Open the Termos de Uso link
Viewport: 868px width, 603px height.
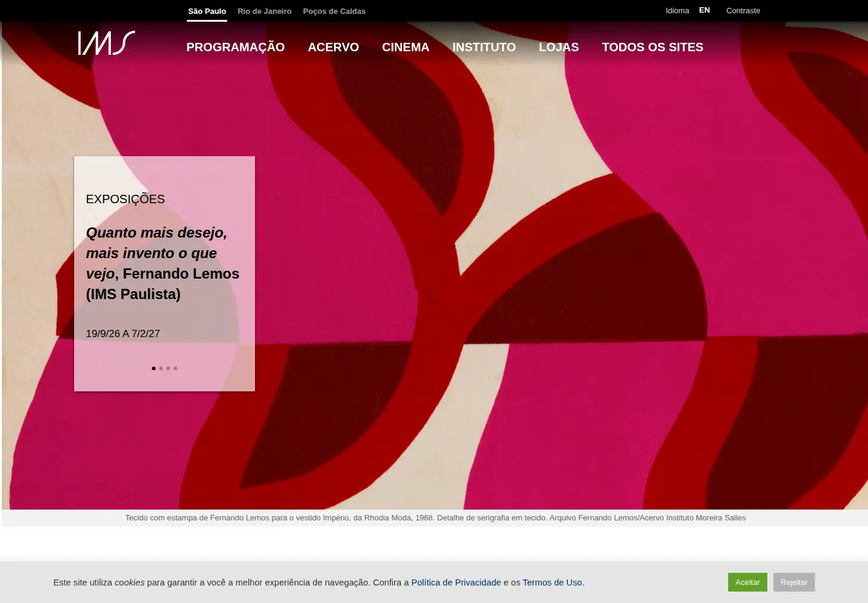(x=552, y=582)
